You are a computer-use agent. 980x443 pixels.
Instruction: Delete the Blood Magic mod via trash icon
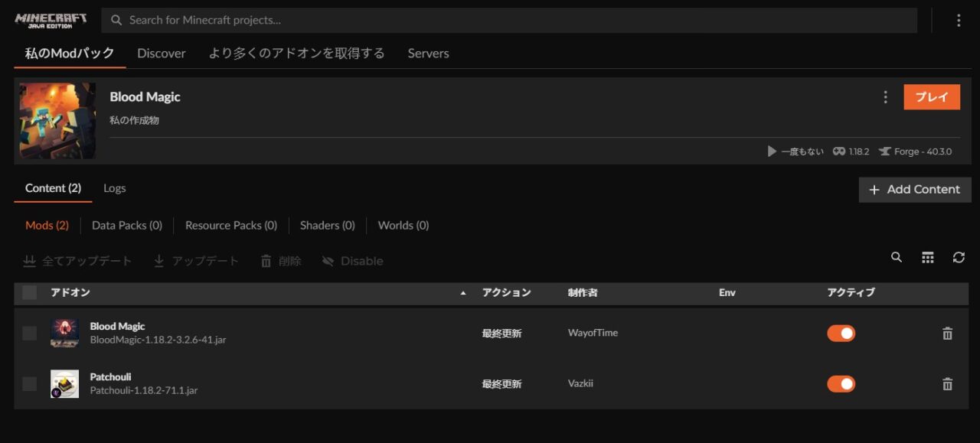coord(947,334)
